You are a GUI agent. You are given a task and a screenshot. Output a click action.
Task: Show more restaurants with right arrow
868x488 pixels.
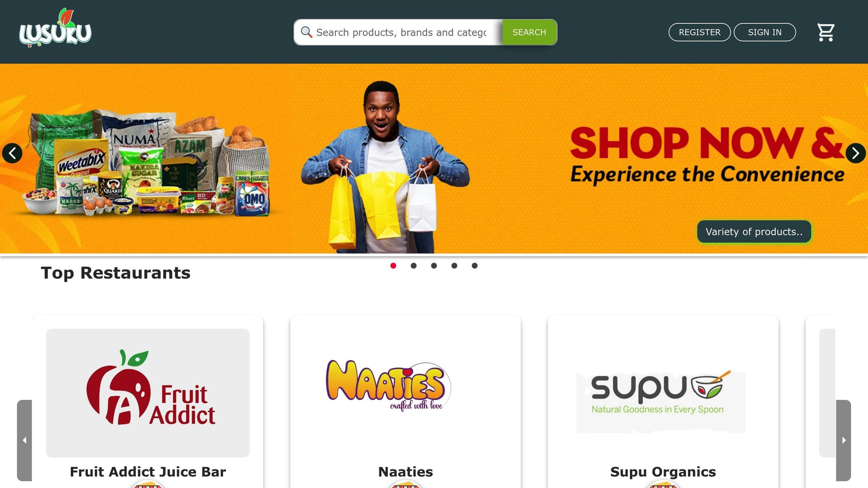click(843, 440)
